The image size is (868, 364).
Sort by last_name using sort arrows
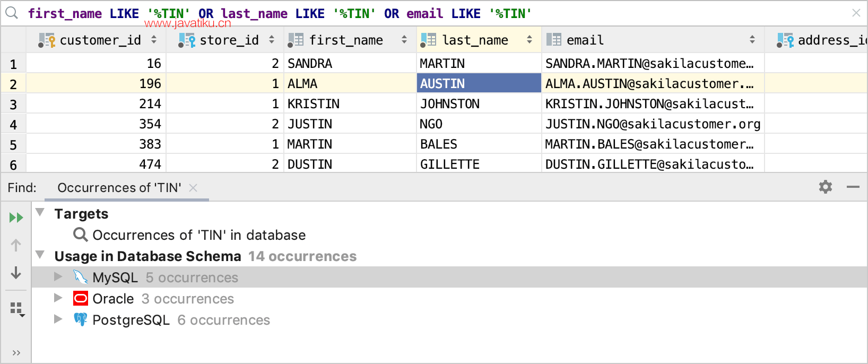(x=530, y=40)
